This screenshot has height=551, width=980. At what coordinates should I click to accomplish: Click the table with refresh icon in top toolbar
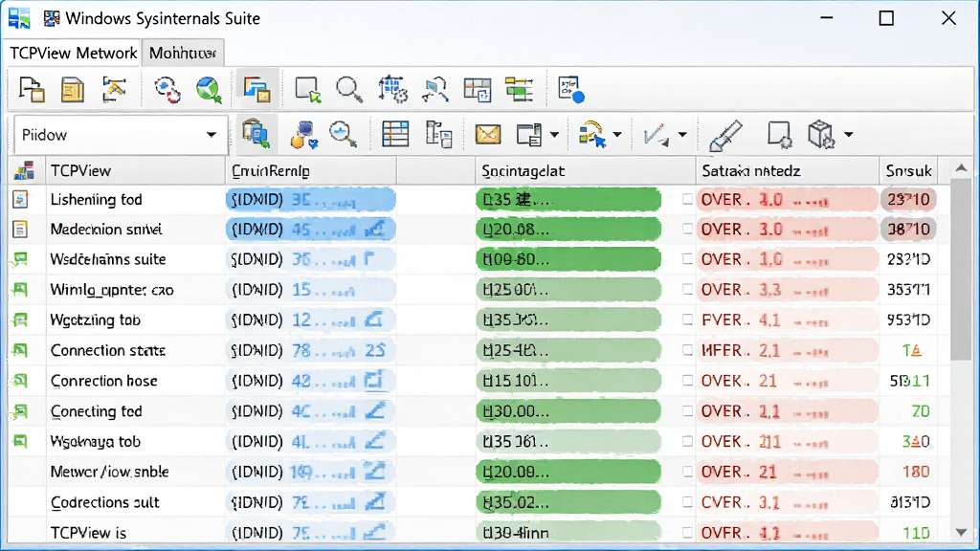[478, 89]
